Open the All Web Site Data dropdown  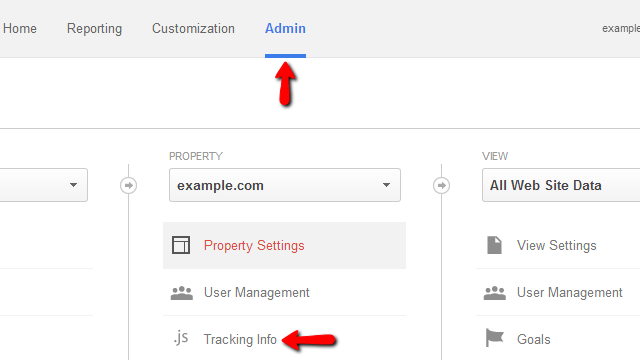[x=561, y=185]
